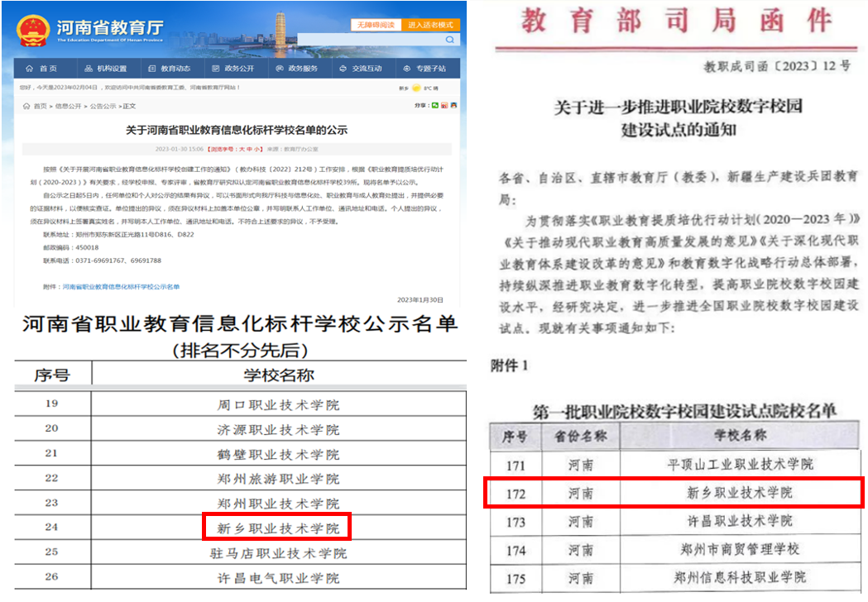Screen dimensions: 868x602
Task: Select 平顶山工业职业技术学院 in row 171
Action: coord(740,464)
